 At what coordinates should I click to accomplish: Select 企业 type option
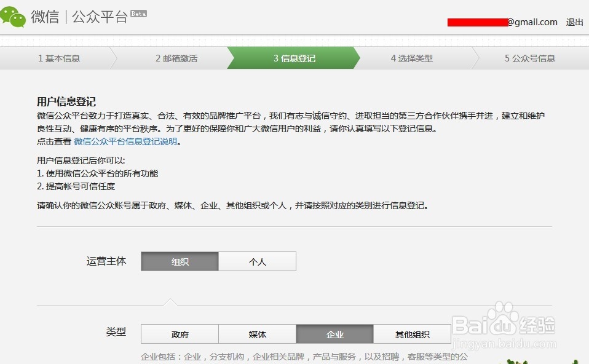pos(334,334)
